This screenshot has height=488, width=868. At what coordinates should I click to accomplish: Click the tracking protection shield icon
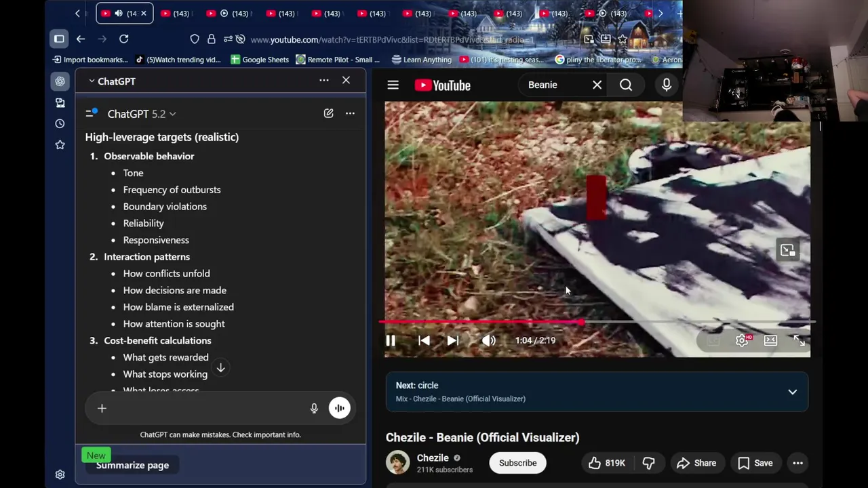coord(195,39)
